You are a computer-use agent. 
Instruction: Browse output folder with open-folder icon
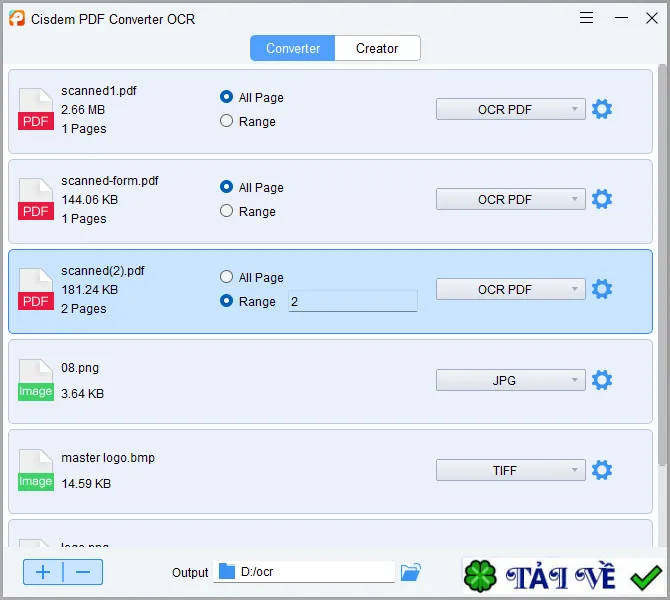411,572
